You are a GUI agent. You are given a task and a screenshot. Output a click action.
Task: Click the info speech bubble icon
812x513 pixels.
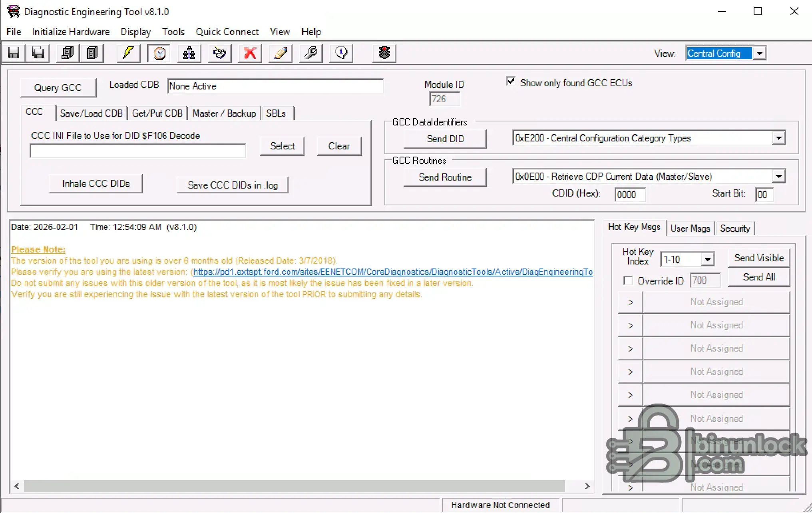[341, 53]
